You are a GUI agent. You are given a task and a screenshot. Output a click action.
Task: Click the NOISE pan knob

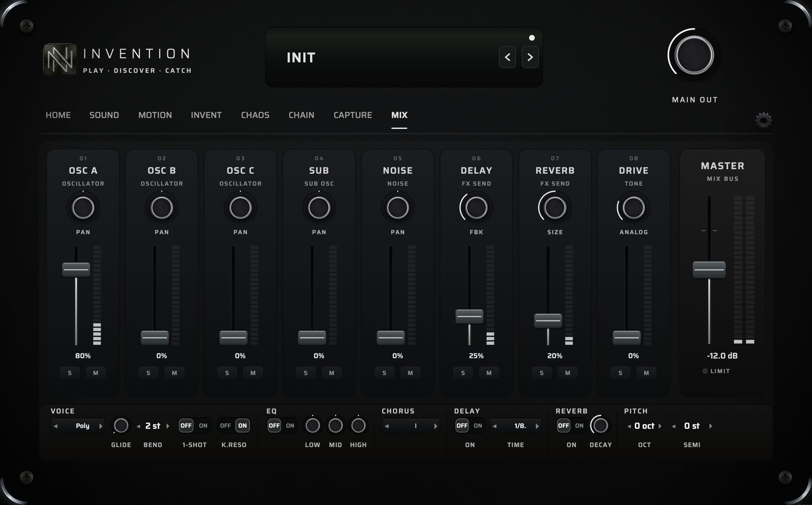(x=398, y=208)
